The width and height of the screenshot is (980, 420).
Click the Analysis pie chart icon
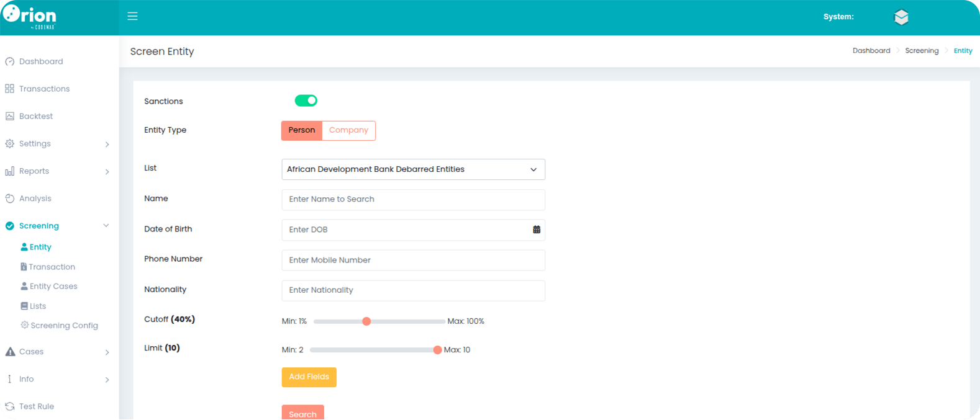10,199
